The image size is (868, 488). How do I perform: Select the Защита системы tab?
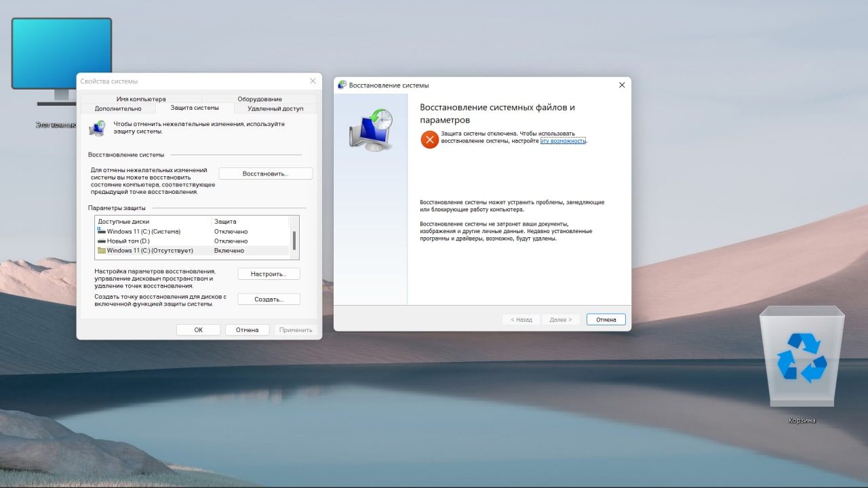click(195, 108)
